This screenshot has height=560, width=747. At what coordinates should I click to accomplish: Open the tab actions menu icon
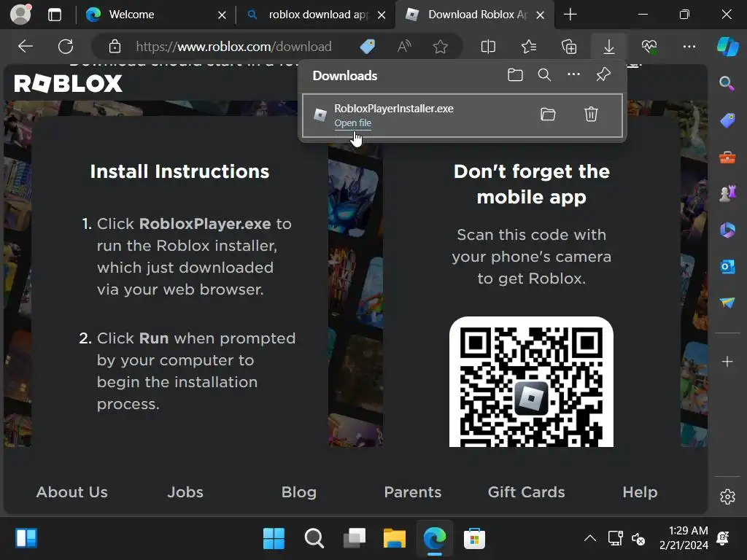click(x=55, y=15)
